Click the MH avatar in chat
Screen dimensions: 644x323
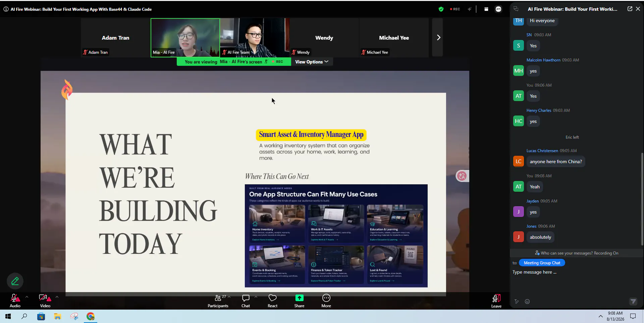519,71
